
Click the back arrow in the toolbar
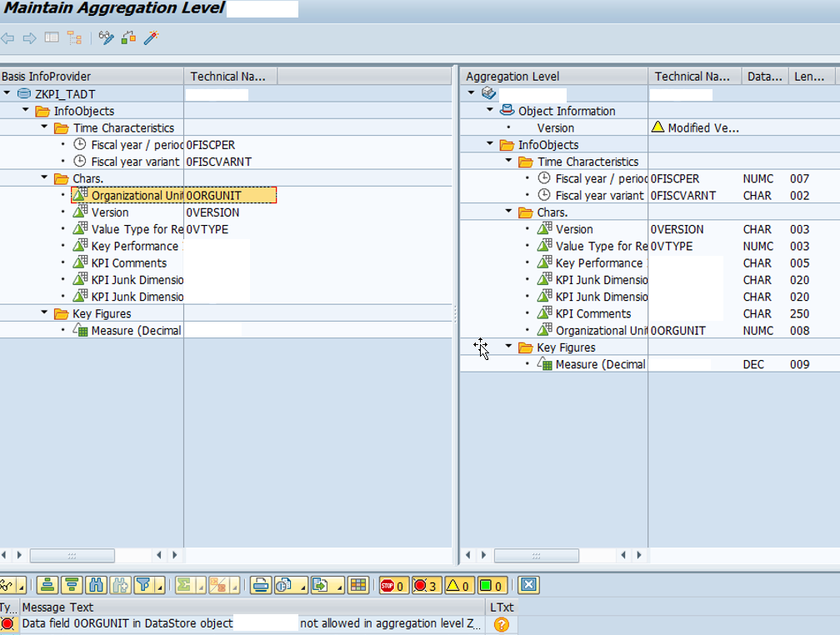[7, 38]
